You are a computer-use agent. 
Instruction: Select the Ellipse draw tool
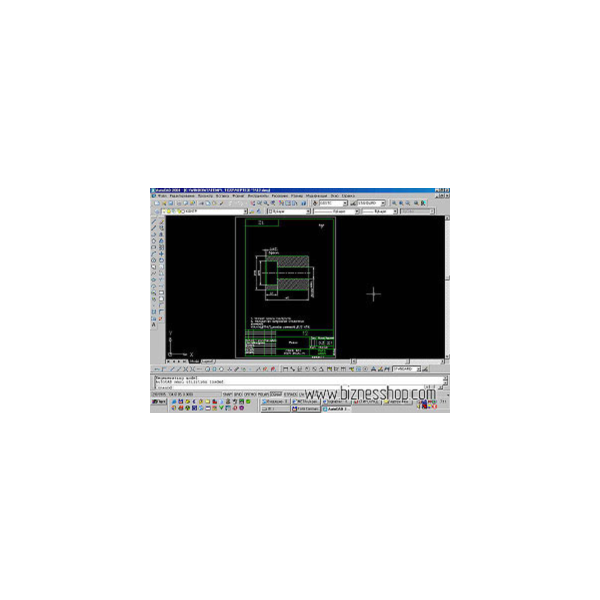coord(153,280)
